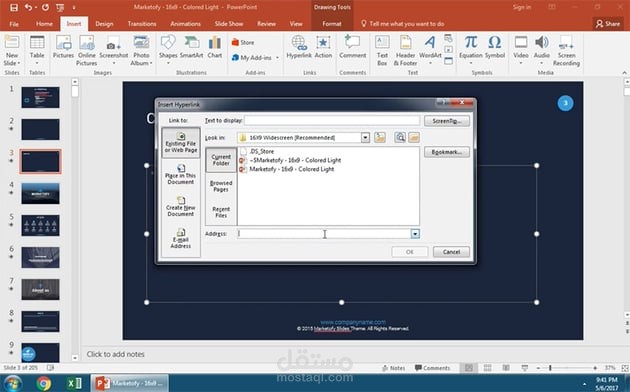Click the Store add-in button
The image size is (630, 392).
(x=243, y=42)
